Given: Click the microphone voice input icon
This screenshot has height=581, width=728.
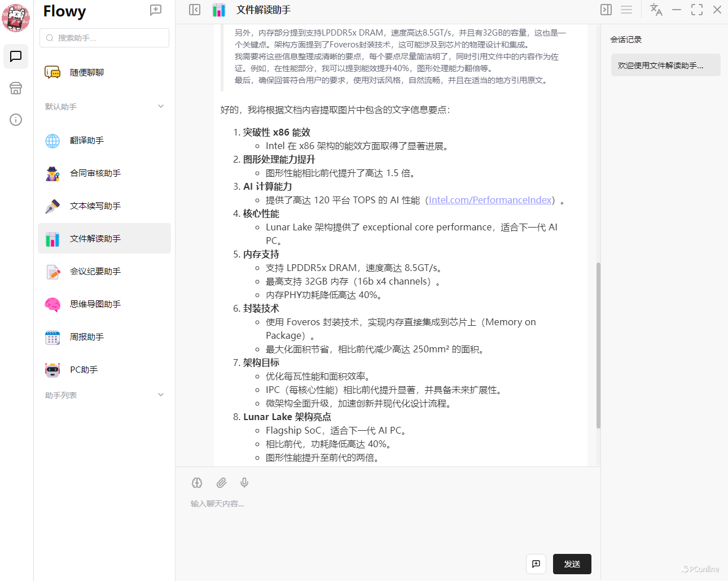Looking at the screenshot, I should [x=244, y=483].
